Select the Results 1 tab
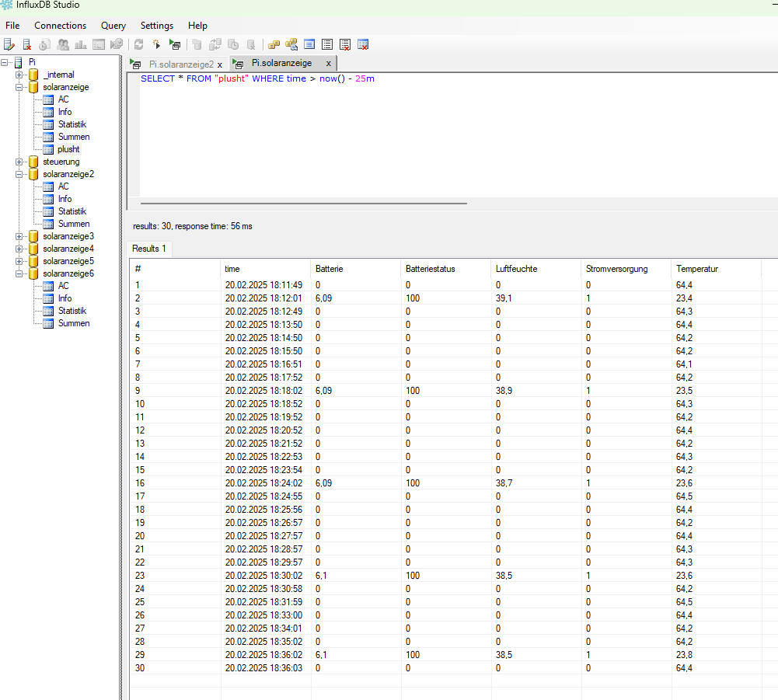 (149, 249)
